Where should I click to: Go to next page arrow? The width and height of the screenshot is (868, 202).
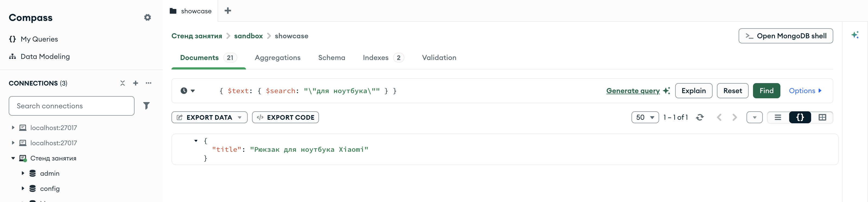735,117
